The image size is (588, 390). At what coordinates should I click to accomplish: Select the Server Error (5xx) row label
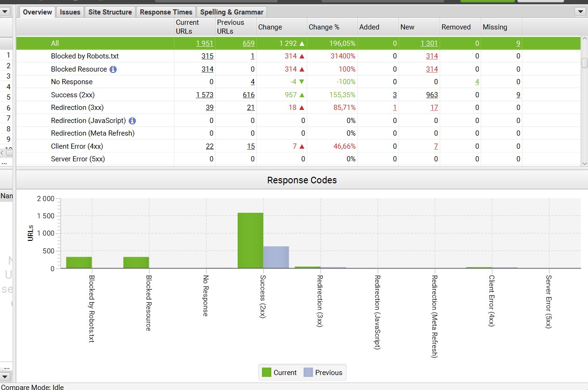pos(78,159)
